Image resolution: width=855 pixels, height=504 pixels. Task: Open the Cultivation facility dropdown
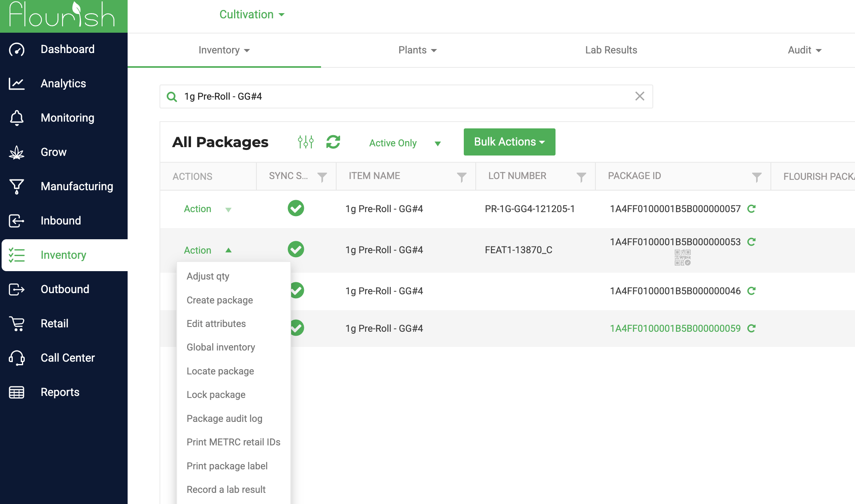pos(252,14)
